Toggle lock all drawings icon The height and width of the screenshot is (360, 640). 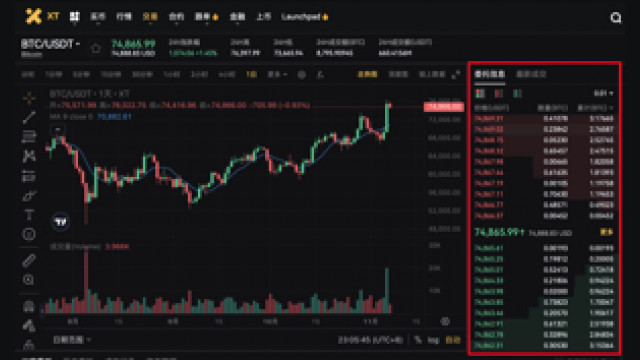click(x=29, y=345)
